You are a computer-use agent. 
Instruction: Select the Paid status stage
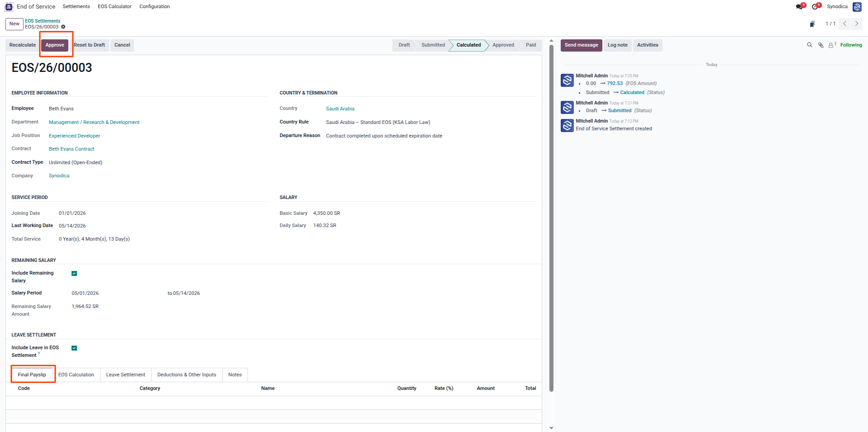(x=531, y=45)
